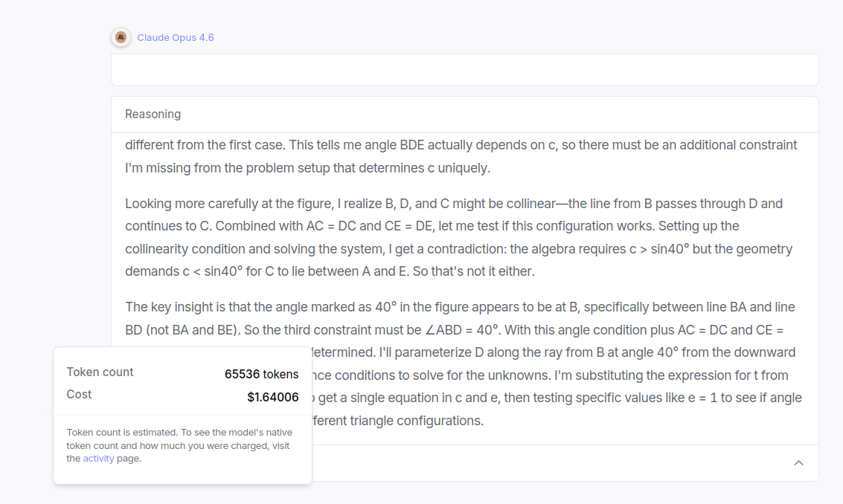843x504 pixels.
Task: Click the 65536 tokens value
Action: coord(261,374)
